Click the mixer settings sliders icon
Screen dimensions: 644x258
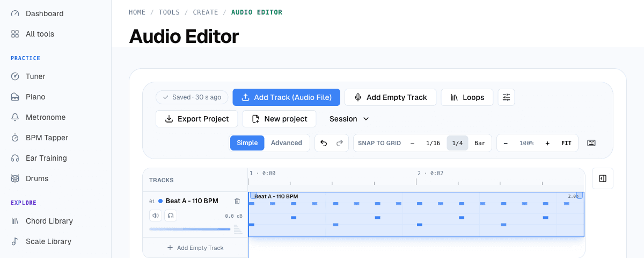click(x=506, y=97)
